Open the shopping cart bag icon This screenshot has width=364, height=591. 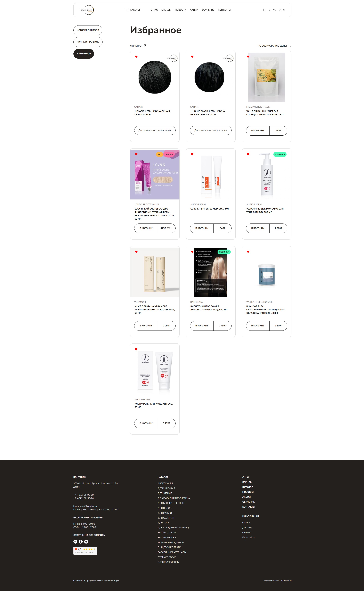click(280, 10)
